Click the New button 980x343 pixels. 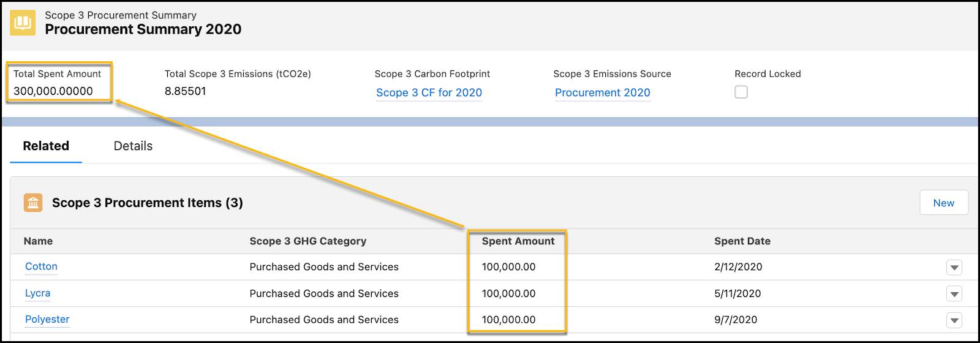pos(943,203)
